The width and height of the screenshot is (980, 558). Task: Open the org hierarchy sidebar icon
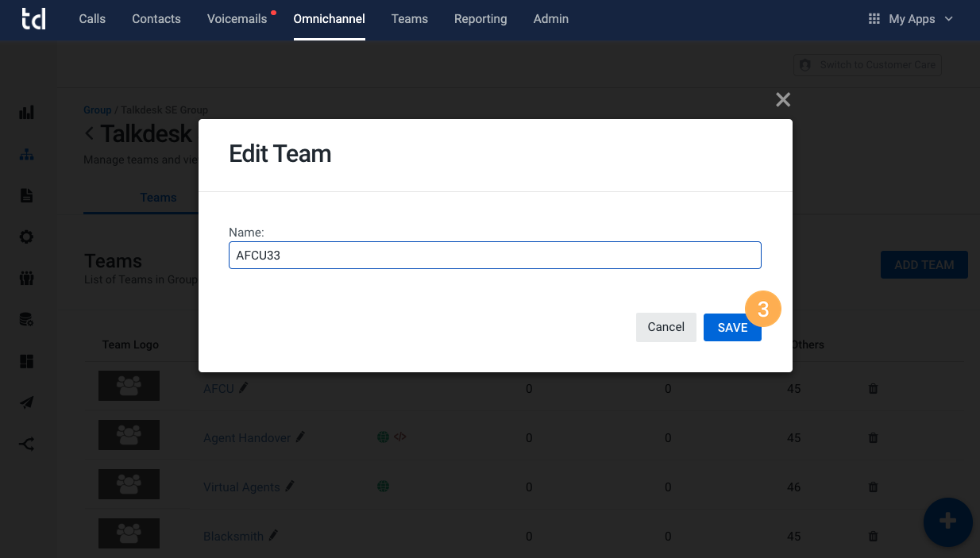click(27, 154)
